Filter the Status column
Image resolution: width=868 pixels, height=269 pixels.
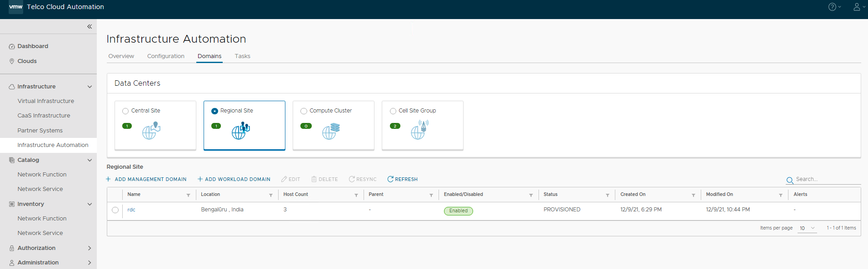click(x=608, y=195)
